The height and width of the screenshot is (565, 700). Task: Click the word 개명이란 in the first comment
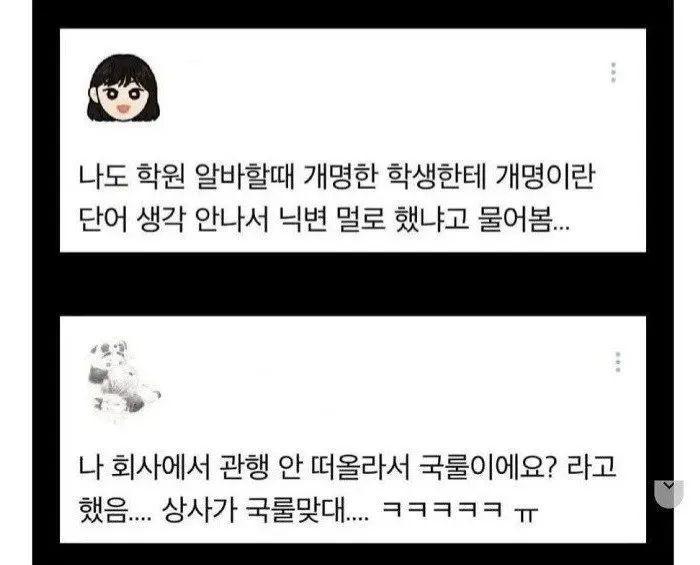pyautogui.click(x=545, y=177)
